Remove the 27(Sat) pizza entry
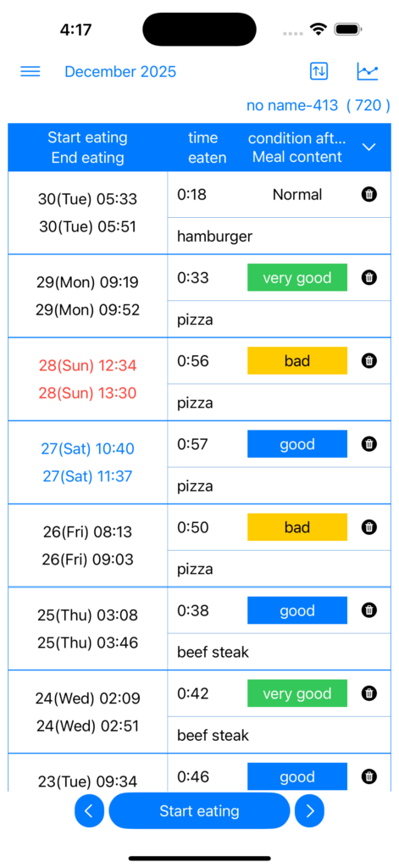Screen dimensions: 399x868 click(x=369, y=444)
